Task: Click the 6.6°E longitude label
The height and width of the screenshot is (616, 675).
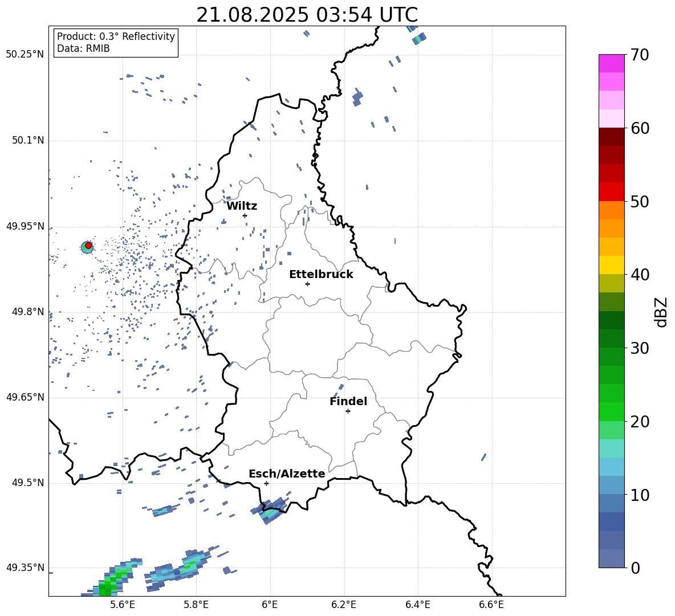Action: [x=491, y=605]
